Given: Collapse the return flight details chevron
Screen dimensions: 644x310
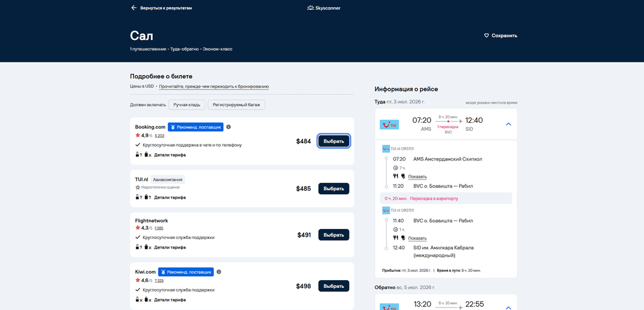Looking at the screenshot, I should [x=508, y=308].
